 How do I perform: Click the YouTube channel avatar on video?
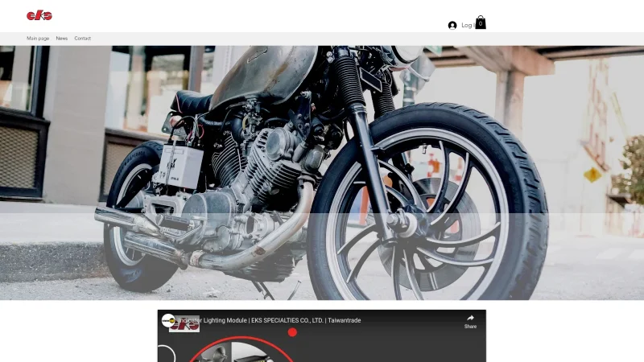pos(168,320)
